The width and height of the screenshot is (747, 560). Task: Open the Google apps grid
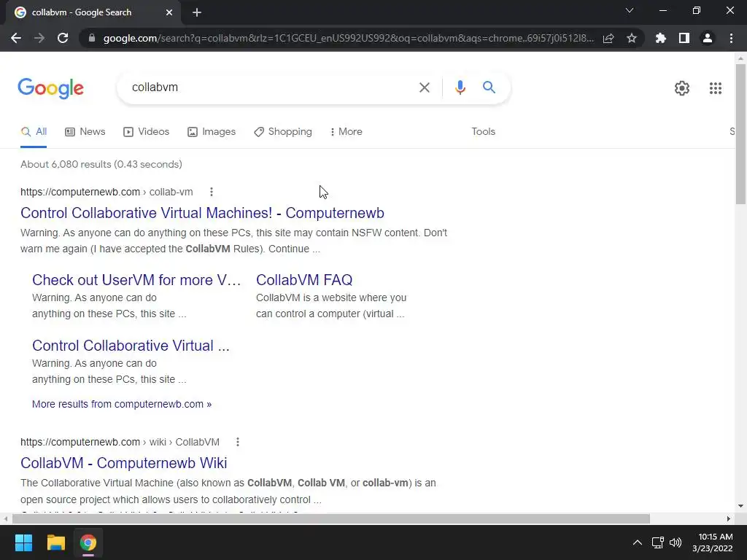tap(715, 88)
